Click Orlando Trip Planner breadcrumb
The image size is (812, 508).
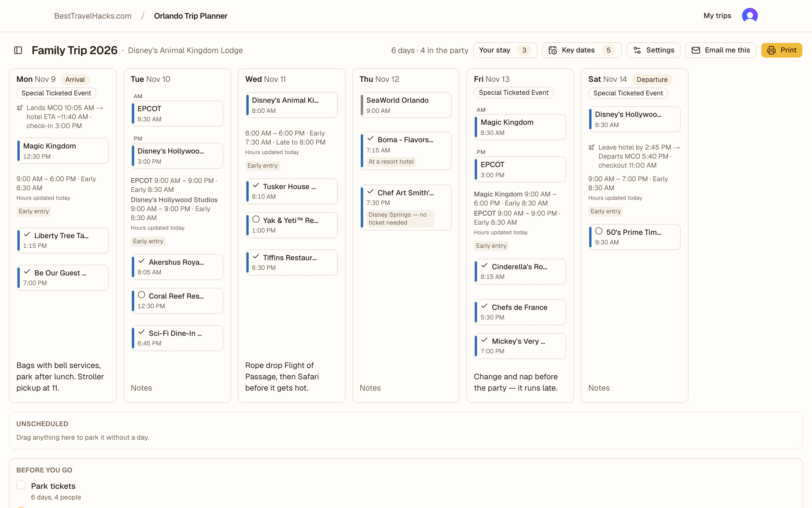point(191,16)
